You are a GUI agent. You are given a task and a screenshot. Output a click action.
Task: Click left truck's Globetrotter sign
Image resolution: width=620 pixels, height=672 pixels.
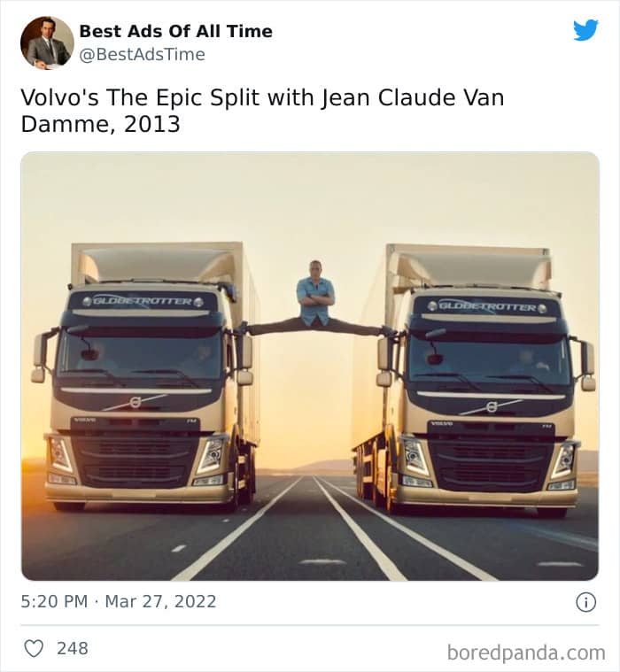click(x=143, y=301)
